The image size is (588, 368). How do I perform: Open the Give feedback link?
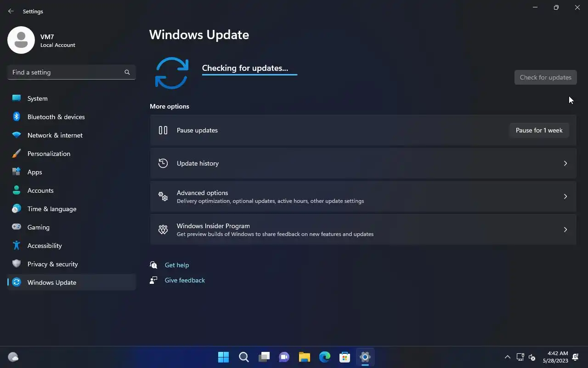pyautogui.click(x=185, y=280)
